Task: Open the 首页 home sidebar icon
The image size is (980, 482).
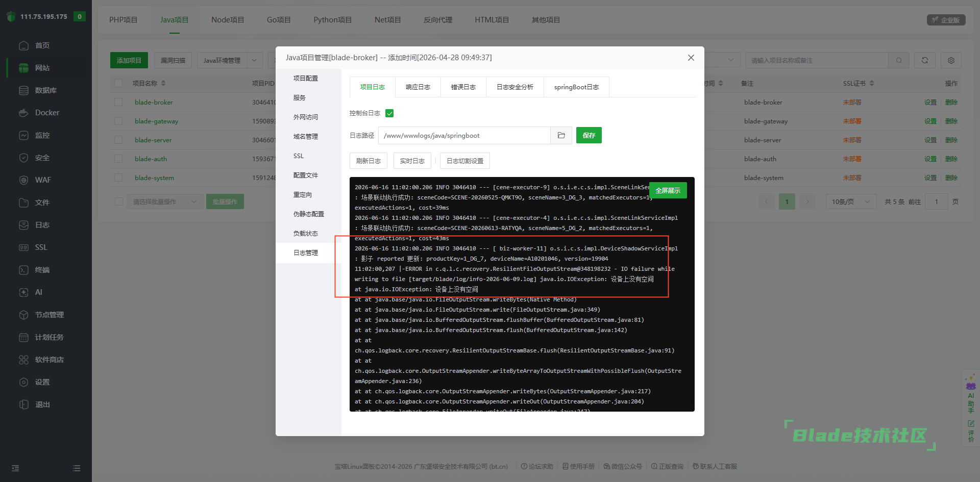Action: [23, 45]
